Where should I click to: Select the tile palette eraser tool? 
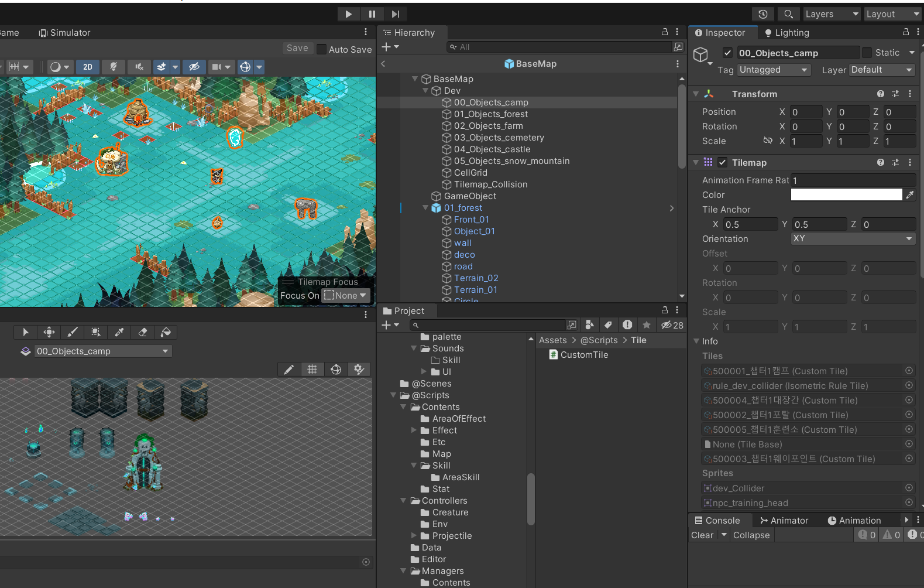(143, 332)
